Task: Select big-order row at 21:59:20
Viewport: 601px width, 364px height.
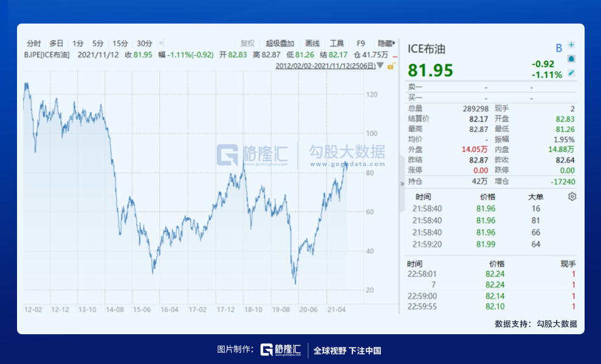Action: [x=490, y=244]
